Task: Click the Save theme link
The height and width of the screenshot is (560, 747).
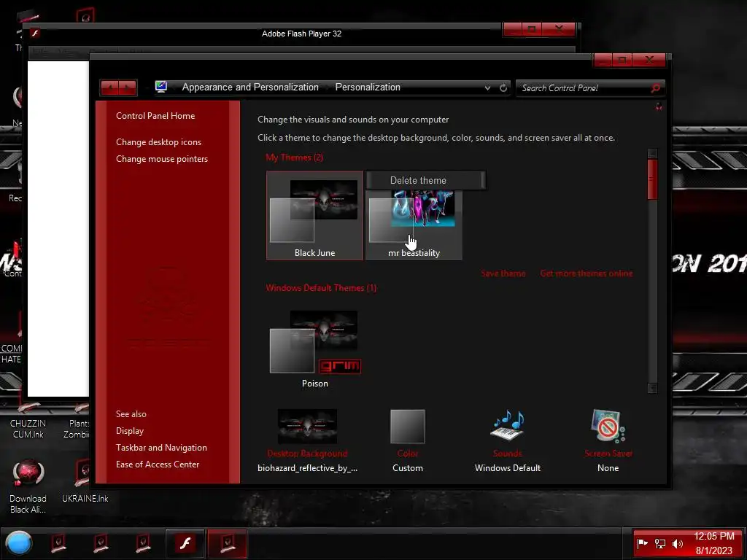Action: coord(503,273)
